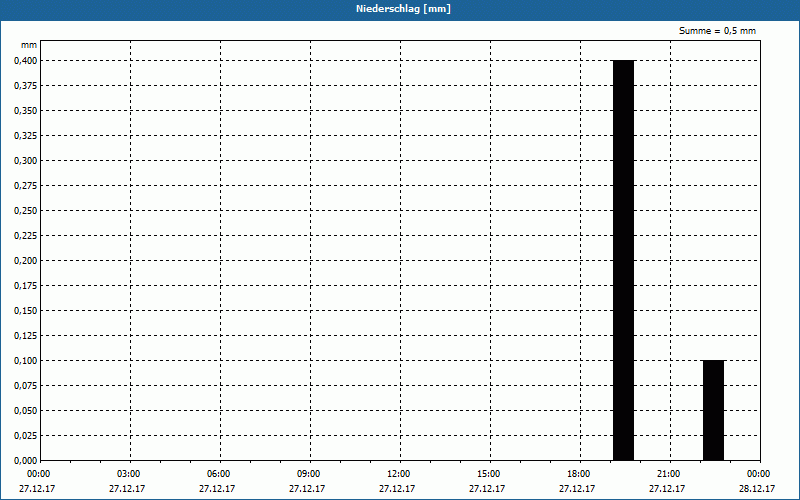
Task: Click the 28.12.17 date label
Action: click(757, 488)
